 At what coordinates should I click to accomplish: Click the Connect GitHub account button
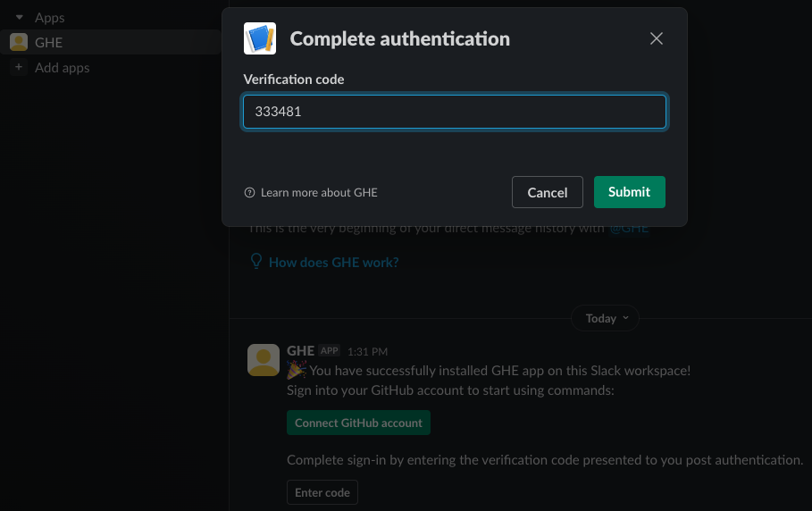pyautogui.click(x=358, y=423)
